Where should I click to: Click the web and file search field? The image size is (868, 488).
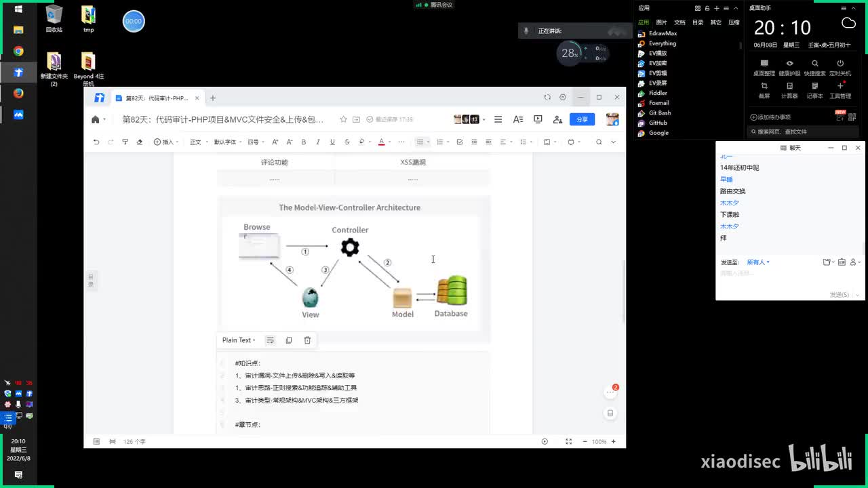[x=804, y=131]
